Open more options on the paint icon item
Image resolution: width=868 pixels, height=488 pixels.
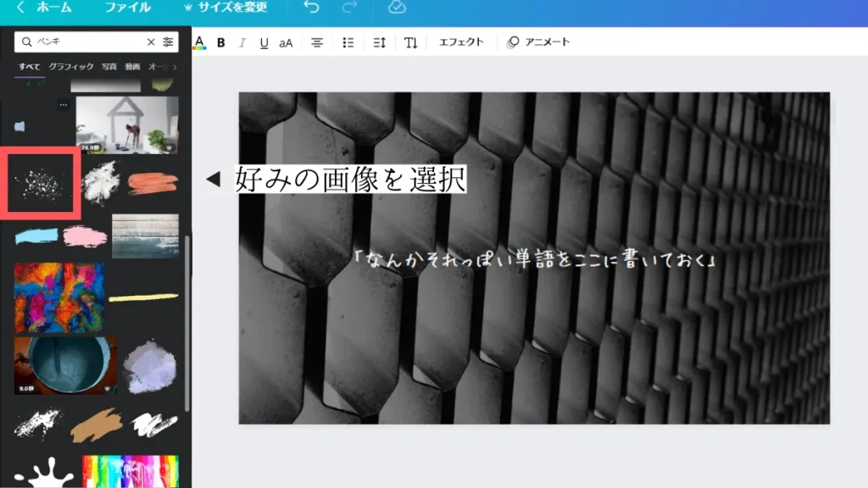point(63,104)
